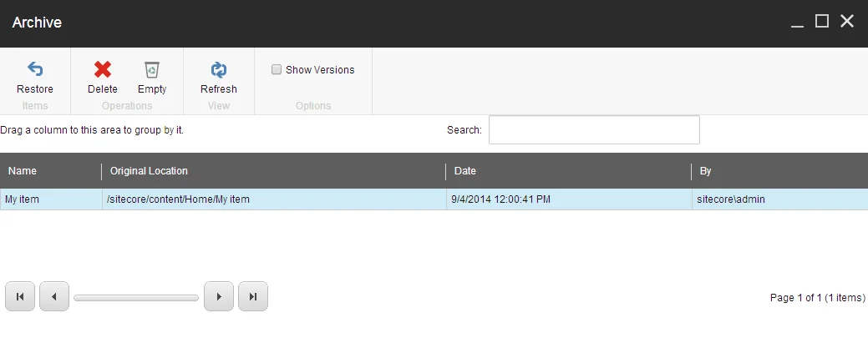This screenshot has height=343, width=868.
Task: Click the Restore arrow icon
Action: tap(35, 69)
